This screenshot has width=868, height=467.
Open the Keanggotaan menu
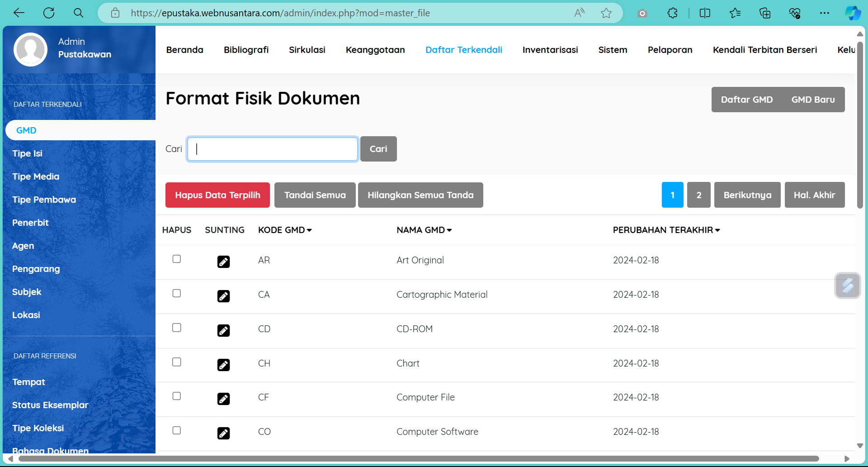(375, 50)
